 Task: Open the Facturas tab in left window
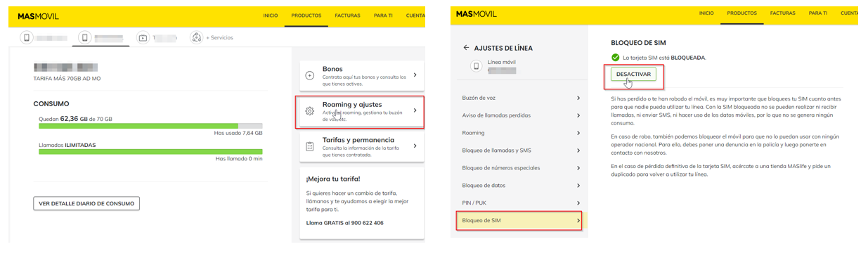point(347,15)
